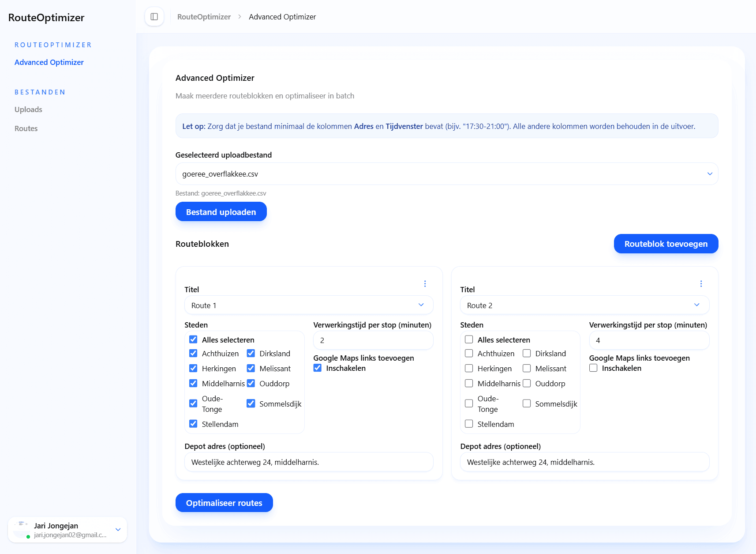Select RouteOptimizer in the breadcrumb

[204, 16]
